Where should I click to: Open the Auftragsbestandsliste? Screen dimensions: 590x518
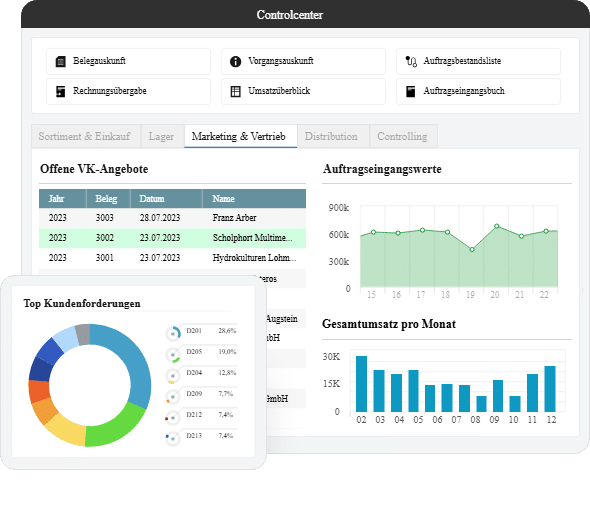pos(478,61)
